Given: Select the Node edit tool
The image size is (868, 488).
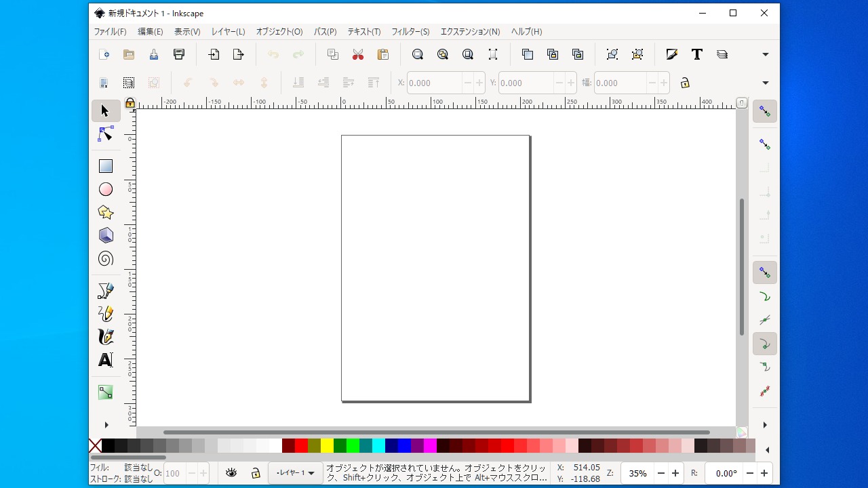Looking at the screenshot, I should pyautogui.click(x=105, y=134).
